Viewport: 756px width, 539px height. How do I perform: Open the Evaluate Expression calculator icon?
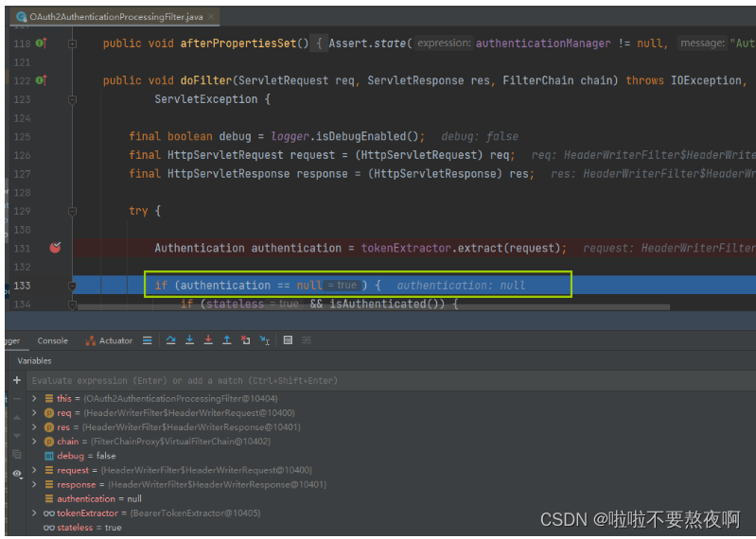[288, 340]
